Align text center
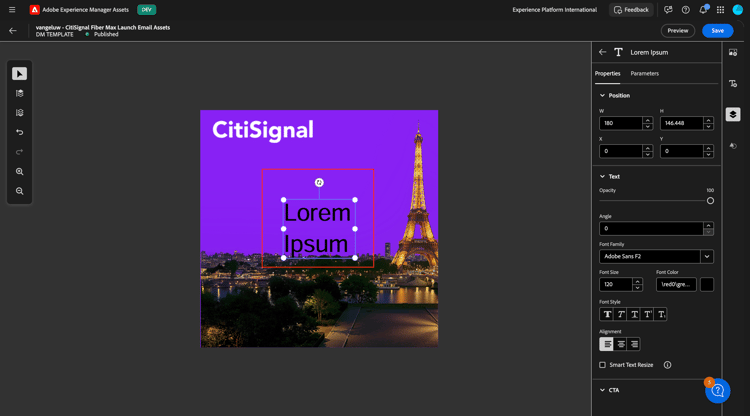750x416 pixels. 620,344
